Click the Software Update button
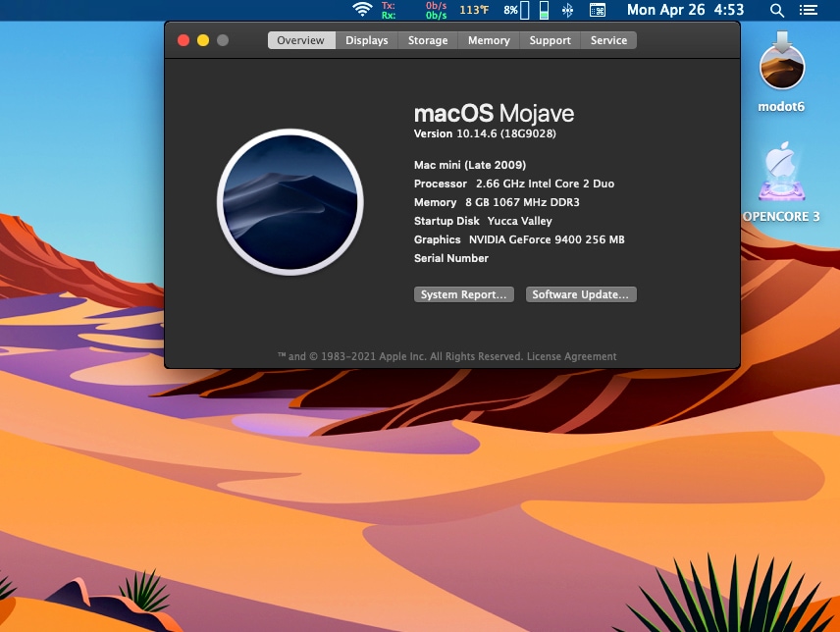The width and height of the screenshot is (840, 632). [x=581, y=294]
